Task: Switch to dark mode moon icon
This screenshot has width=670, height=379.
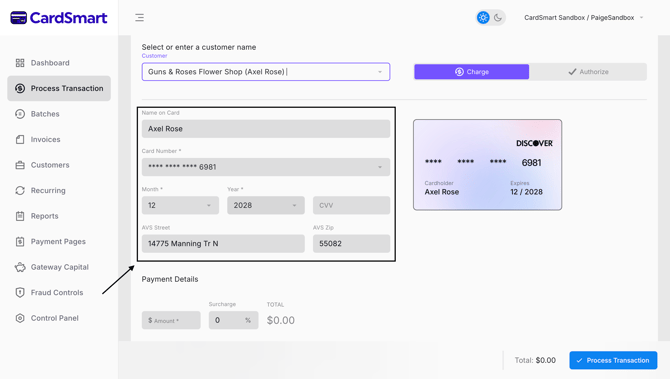Action: pyautogui.click(x=498, y=18)
